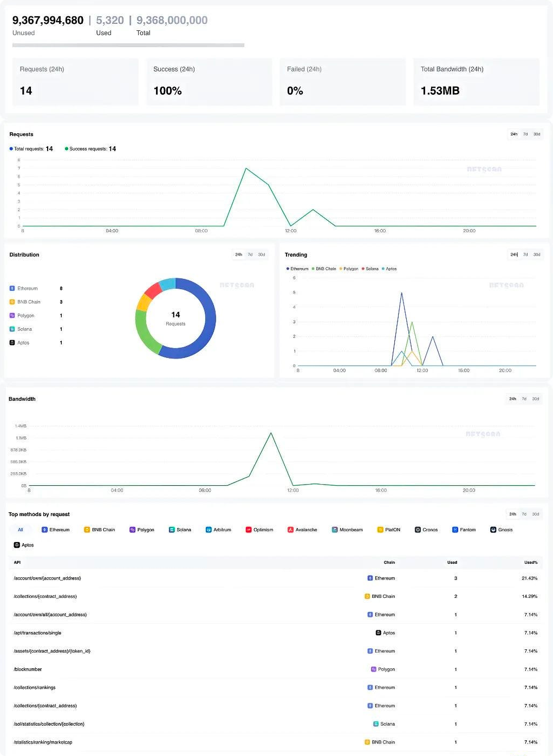This screenshot has width=553, height=756.
Task: Select the Polygon chain filter chip
Action: point(142,530)
